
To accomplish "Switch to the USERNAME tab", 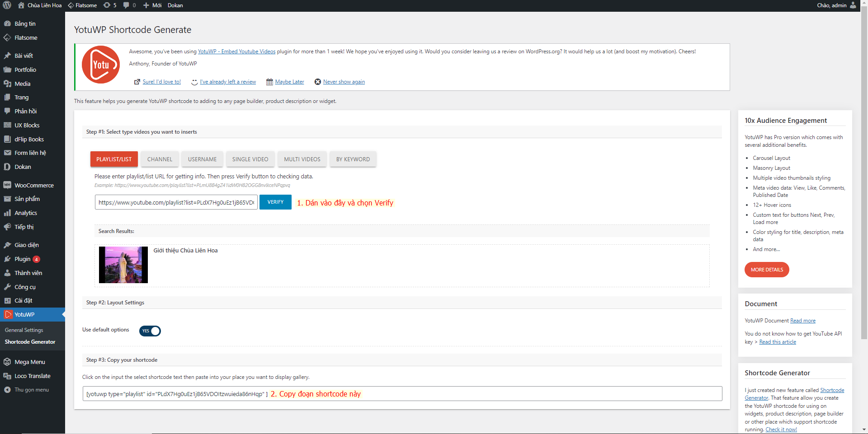I will tap(202, 159).
